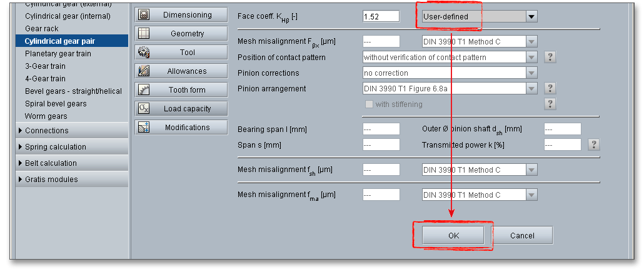
Task: Click the Tool gear icon
Action: pyautogui.click(x=143, y=53)
